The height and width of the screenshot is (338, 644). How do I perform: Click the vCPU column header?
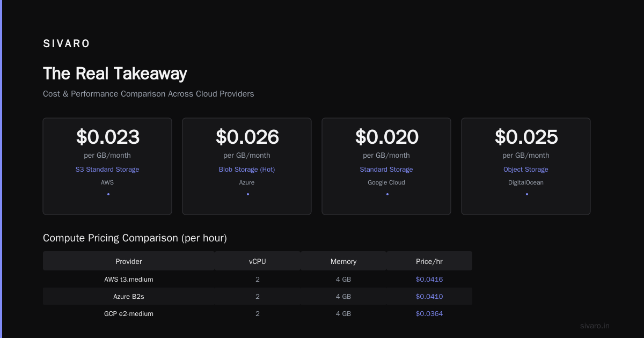pos(258,261)
